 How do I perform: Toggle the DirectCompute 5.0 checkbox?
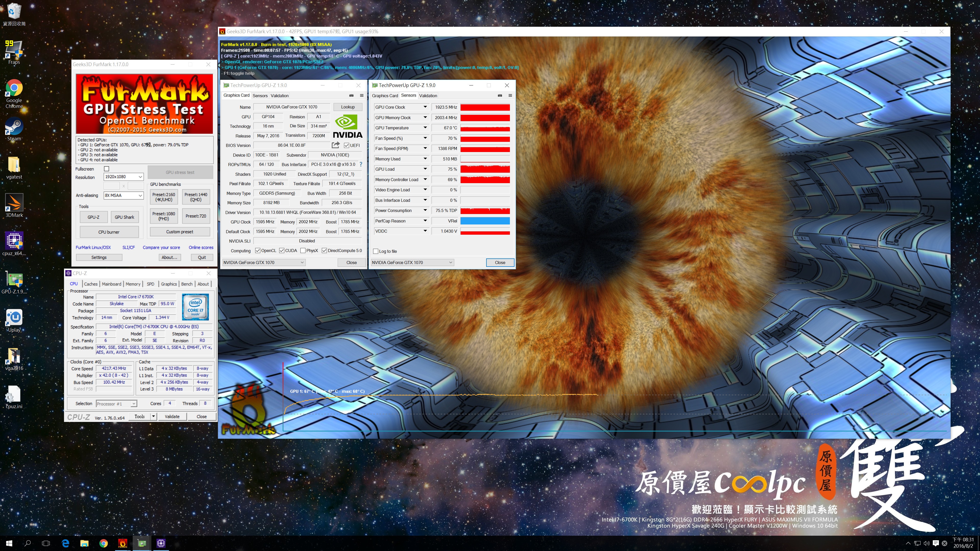point(324,250)
